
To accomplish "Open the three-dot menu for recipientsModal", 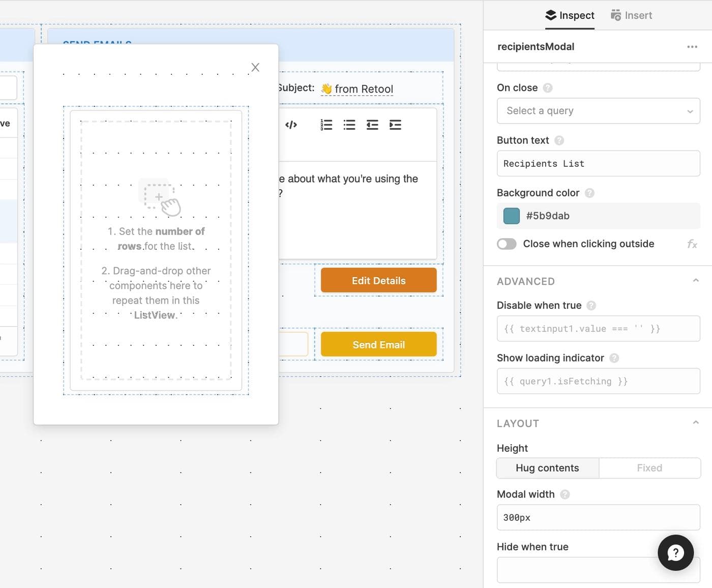I will pyautogui.click(x=692, y=47).
